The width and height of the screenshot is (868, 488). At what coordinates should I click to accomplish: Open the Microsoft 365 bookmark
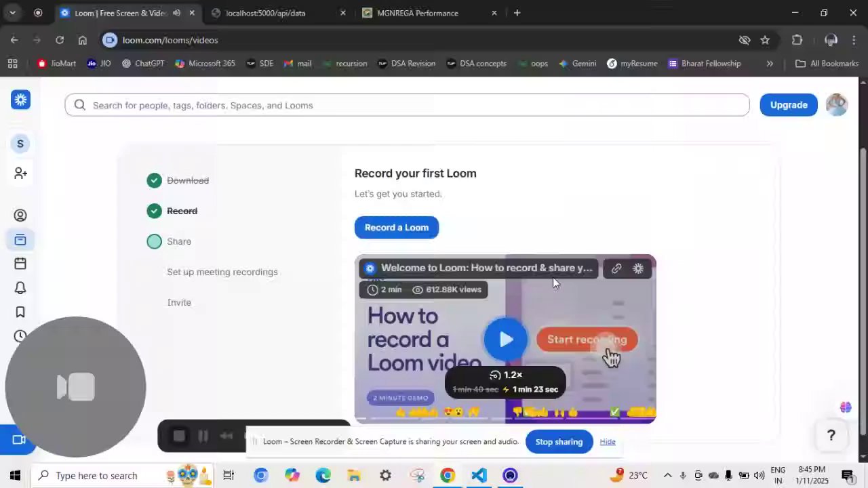[205, 64]
